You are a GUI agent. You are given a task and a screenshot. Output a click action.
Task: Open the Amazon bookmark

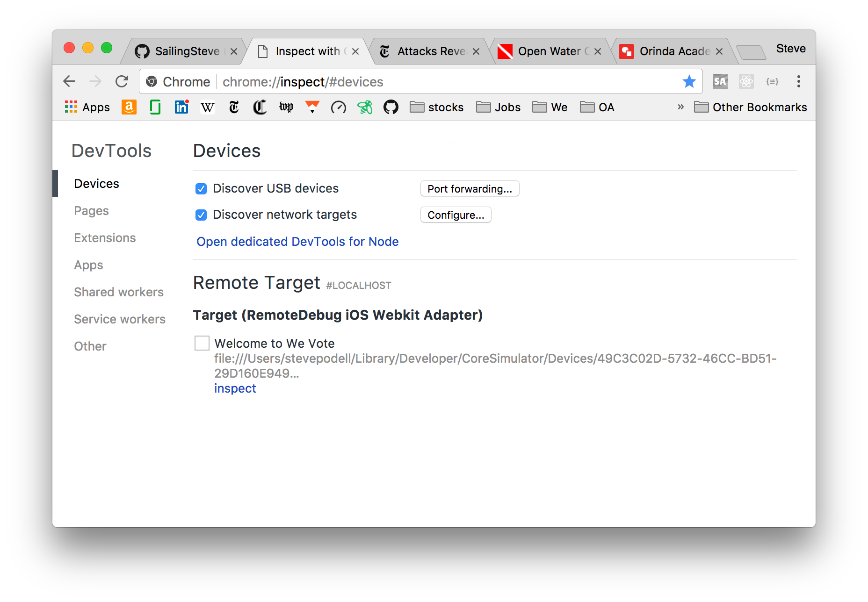129,107
